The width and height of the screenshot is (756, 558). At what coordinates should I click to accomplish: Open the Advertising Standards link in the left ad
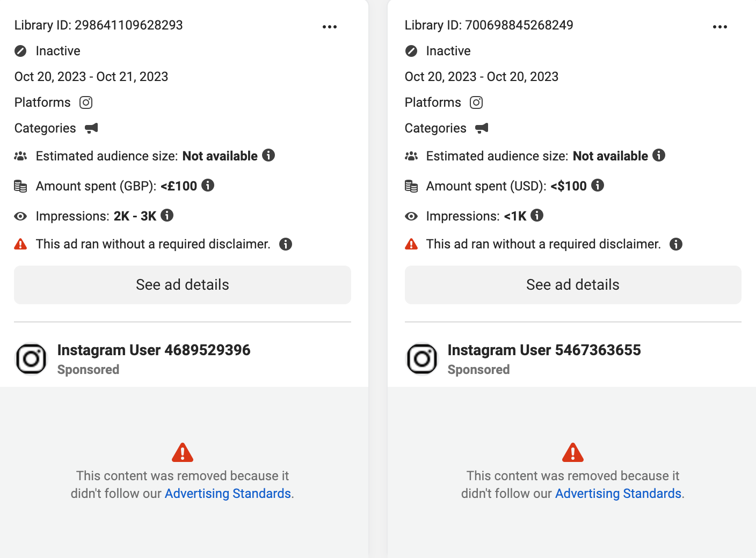pyautogui.click(x=228, y=494)
